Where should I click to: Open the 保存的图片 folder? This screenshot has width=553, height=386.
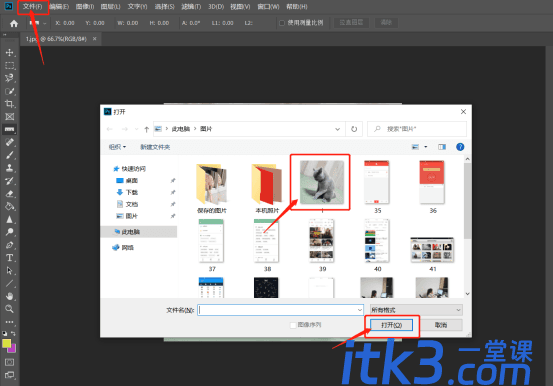[x=212, y=189]
